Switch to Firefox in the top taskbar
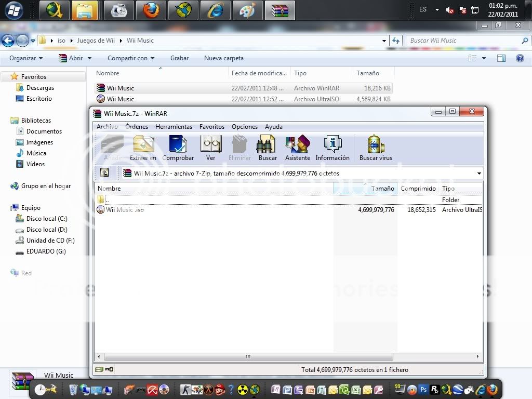This screenshot has height=399, width=532. [151, 10]
